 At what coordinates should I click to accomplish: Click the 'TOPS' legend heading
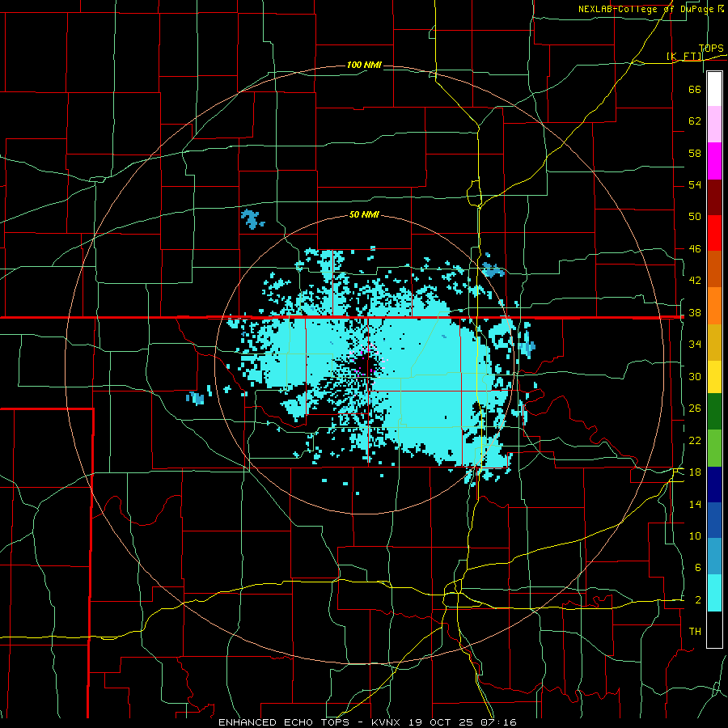711,49
